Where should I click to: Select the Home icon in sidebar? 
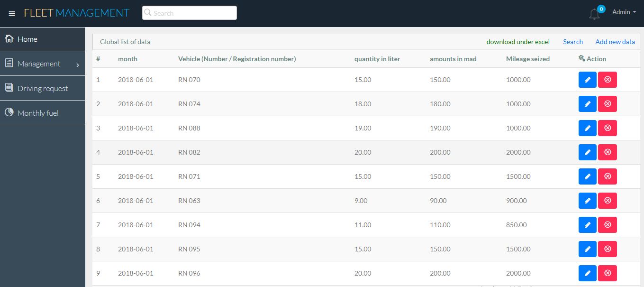pos(9,39)
